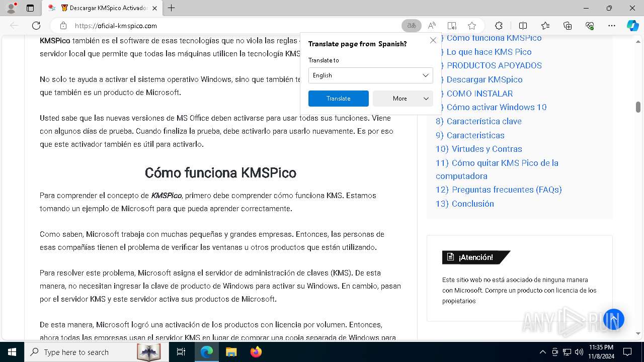Open the Windows Start menu
Image resolution: width=644 pixels, height=362 pixels.
point(12,352)
